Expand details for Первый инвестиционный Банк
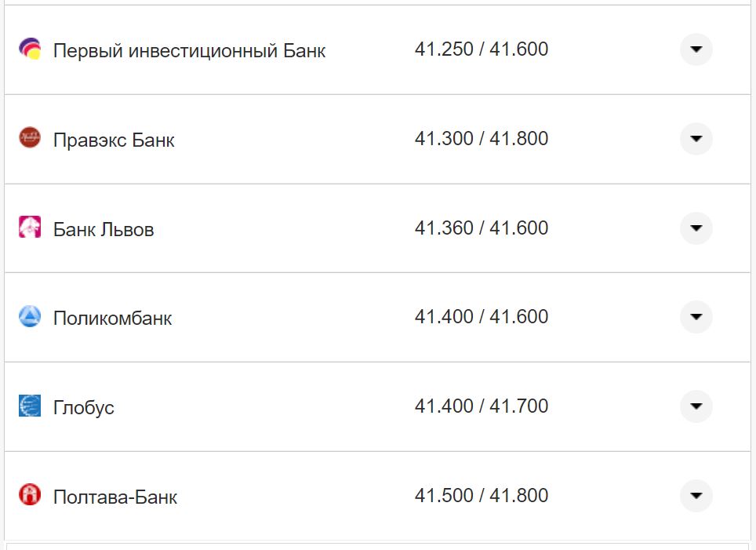756x550 pixels. tap(696, 49)
